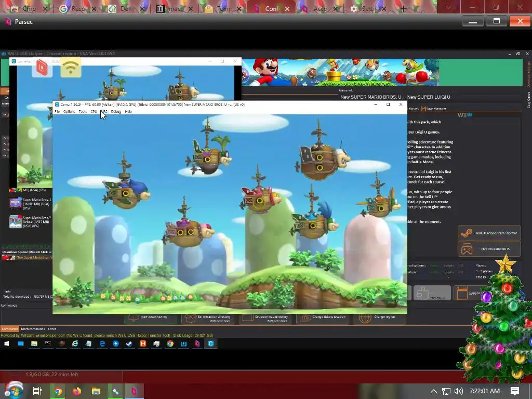
Task: Switch to the Reco Google browser tab
Action: pos(78,8)
